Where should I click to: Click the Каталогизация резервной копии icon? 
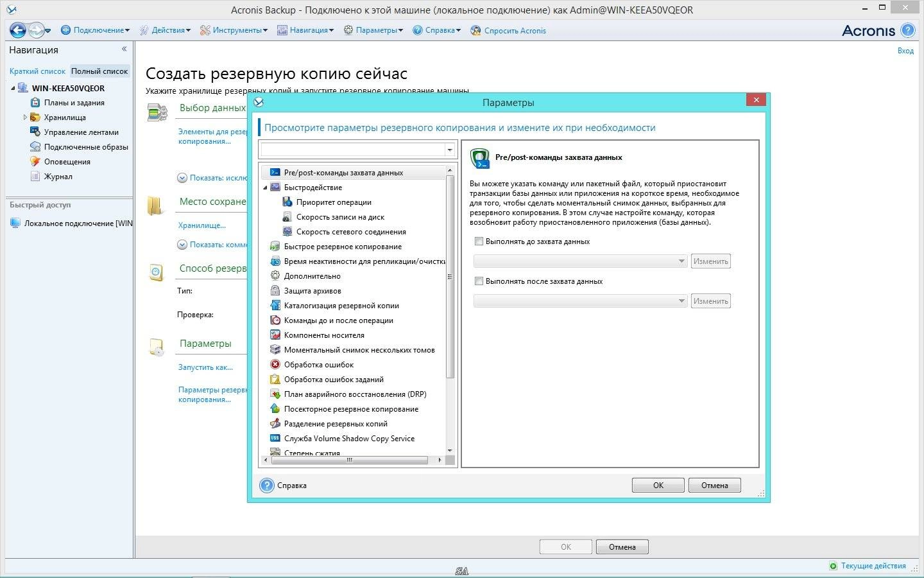275,305
